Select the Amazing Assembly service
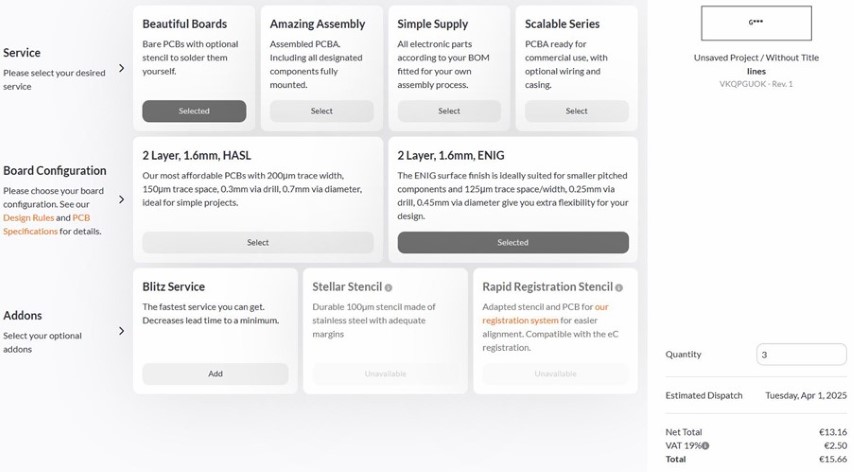Viewport: 854px width, 472px height. tap(321, 111)
